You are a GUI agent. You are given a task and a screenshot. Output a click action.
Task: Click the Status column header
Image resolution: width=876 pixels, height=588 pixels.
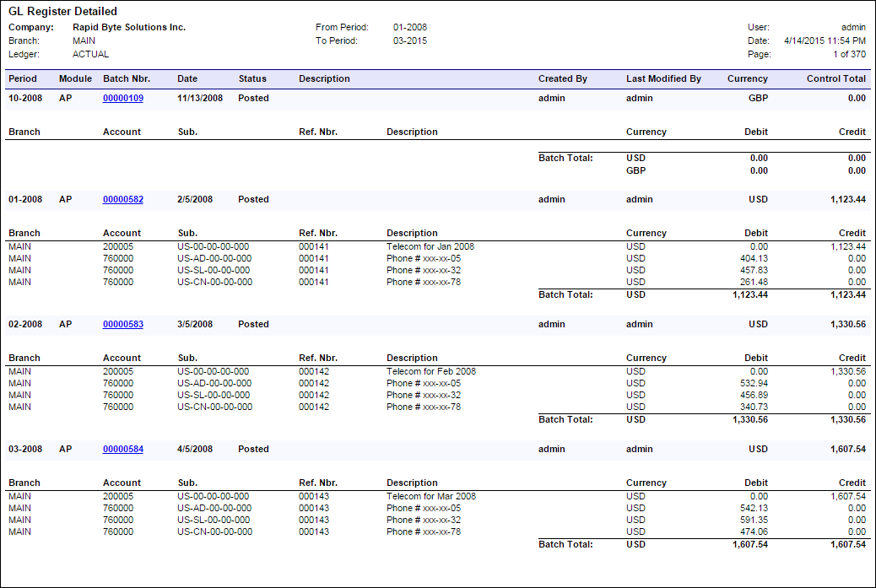pos(252,78)
